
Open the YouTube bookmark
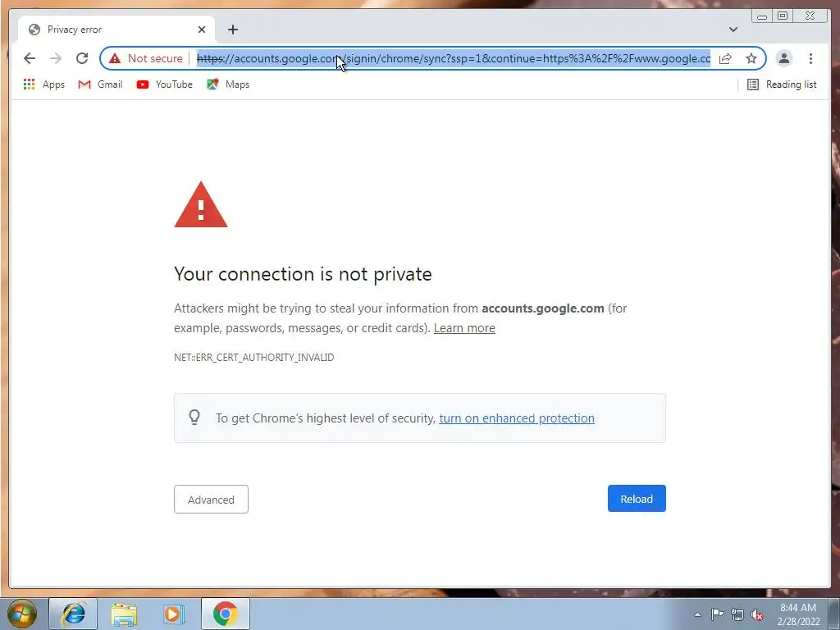(164, 84)
